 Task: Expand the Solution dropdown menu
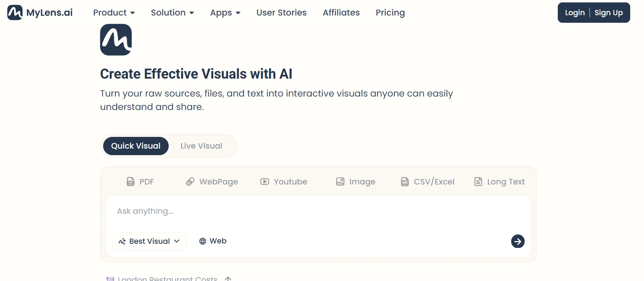click(172, 13)
